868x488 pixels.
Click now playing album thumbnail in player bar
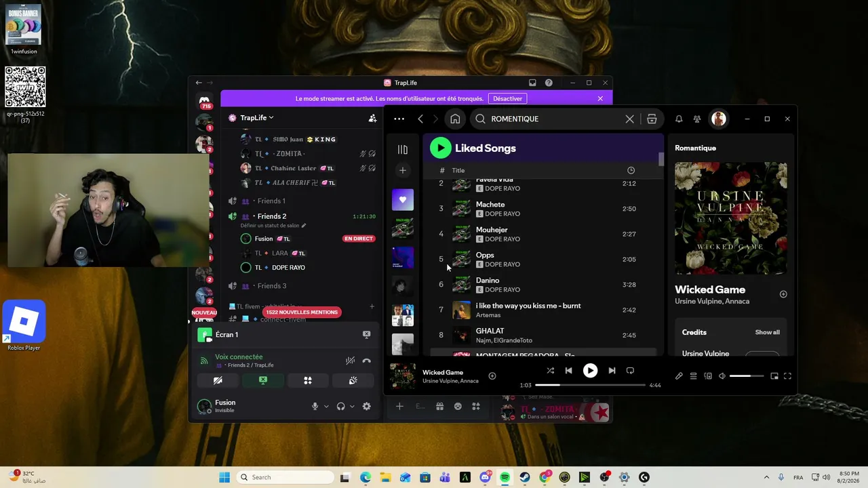[x=402, y=376]
